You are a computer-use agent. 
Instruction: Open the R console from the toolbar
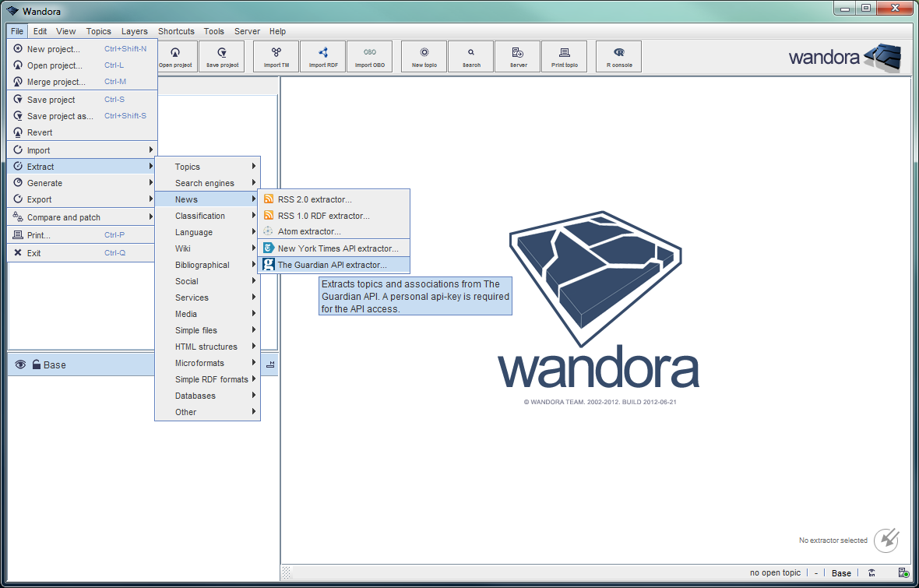click(618, 56)
